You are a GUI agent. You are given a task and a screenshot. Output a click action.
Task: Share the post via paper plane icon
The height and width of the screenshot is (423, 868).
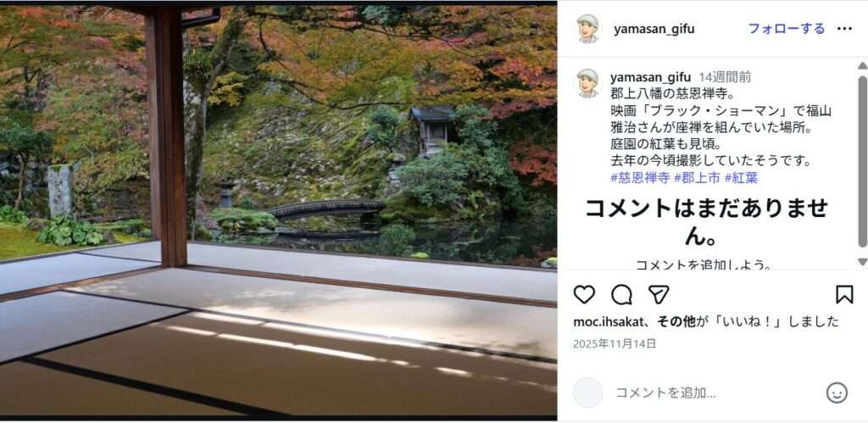click(659, 294)
